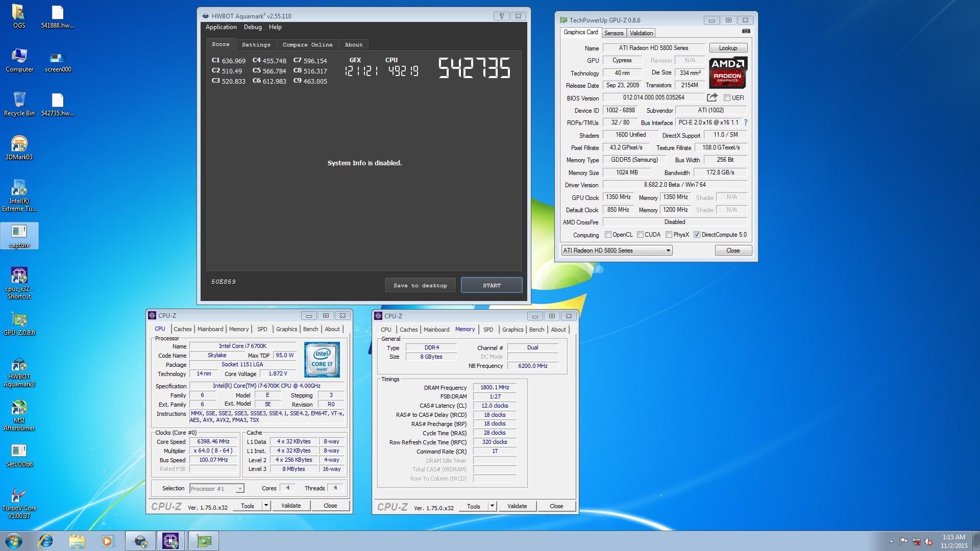Click the Close button in GPU-Z
Screen dimensions: 980x551
pos(733,251)
